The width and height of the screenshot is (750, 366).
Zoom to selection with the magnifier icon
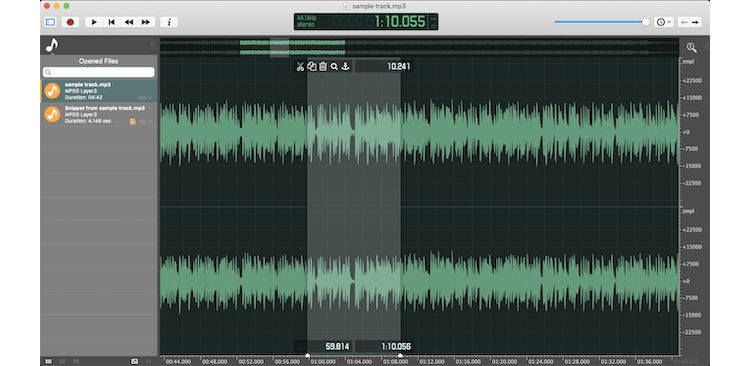click(334, 67)
